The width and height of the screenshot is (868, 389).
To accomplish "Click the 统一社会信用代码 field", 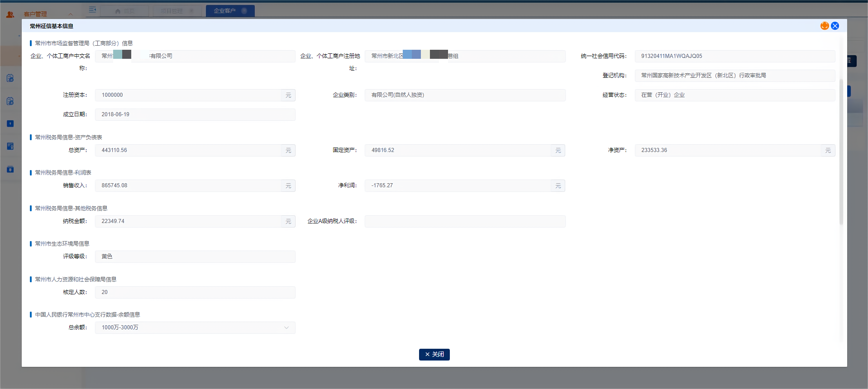I will (734, 56).
